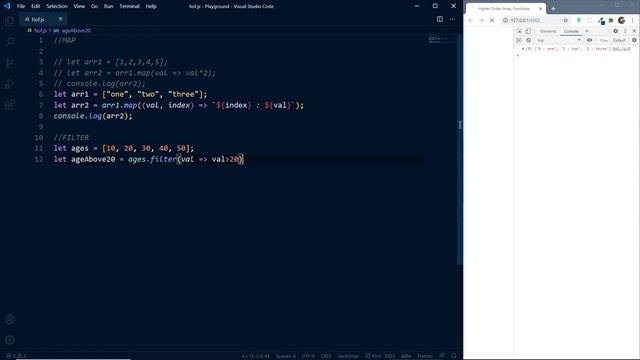Change UTF-8 encoding from status bar
This screenshot has width=640, height=360.
tap(308, 356)
